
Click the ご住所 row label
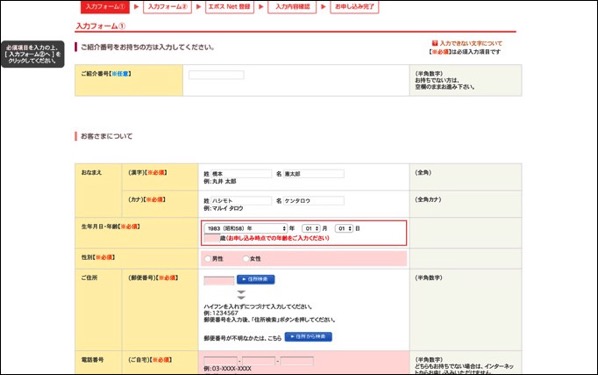pyautogui.click(x=89, y=278)
